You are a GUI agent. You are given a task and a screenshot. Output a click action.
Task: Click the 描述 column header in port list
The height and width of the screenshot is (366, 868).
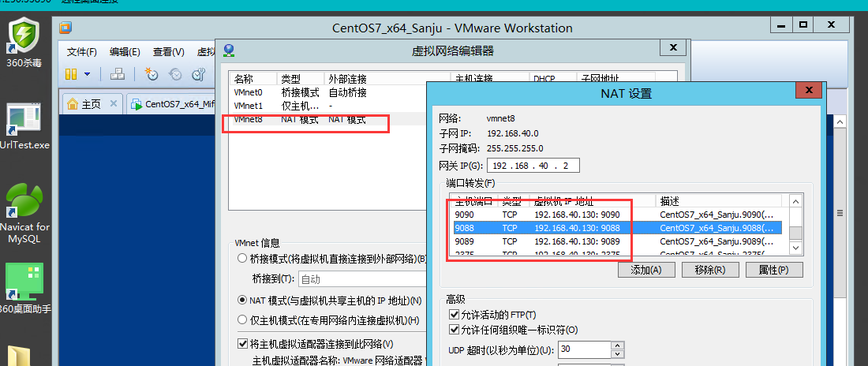coord(719,200)
